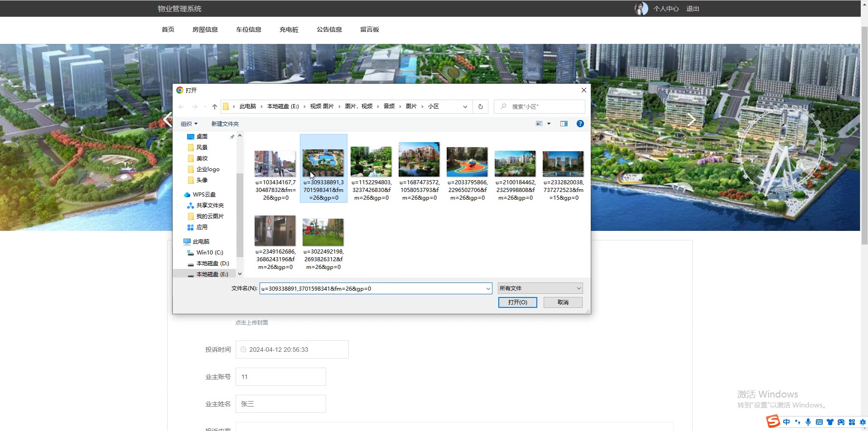Toggle the preview pane icon
The image size is (868, 431).
point(564,124)
